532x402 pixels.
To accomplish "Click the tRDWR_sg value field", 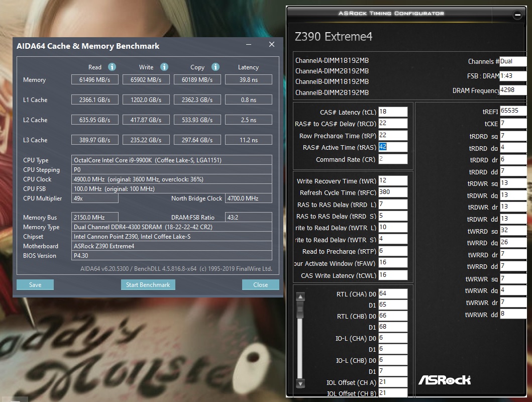I will point(513,183).
